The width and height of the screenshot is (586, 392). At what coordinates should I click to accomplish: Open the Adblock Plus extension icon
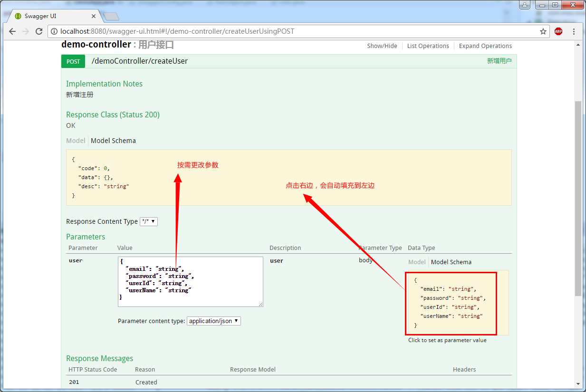tap(558, 31)
